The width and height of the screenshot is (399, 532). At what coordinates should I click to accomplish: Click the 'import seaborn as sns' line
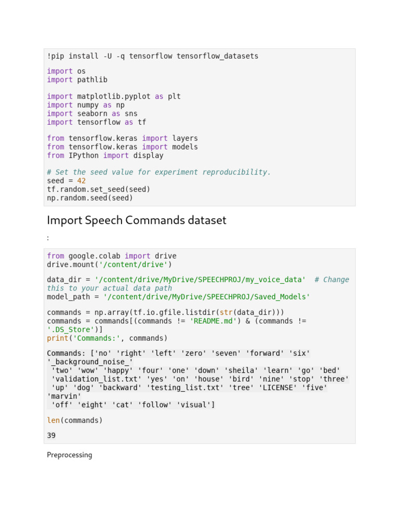pos(92,113)
